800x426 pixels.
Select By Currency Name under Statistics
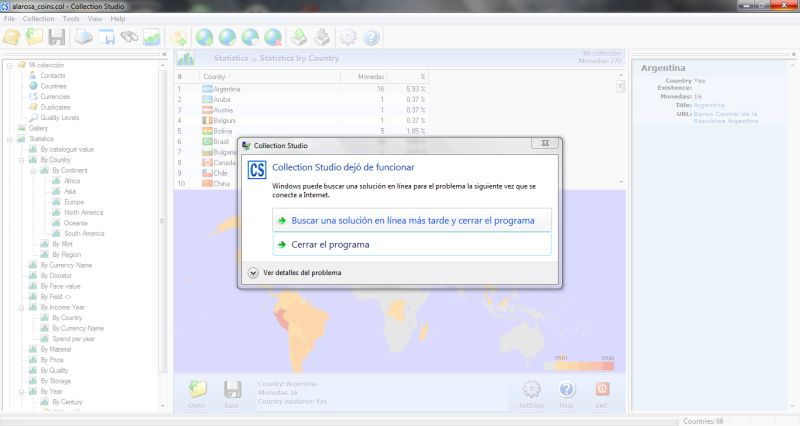[x=66, y=265]
